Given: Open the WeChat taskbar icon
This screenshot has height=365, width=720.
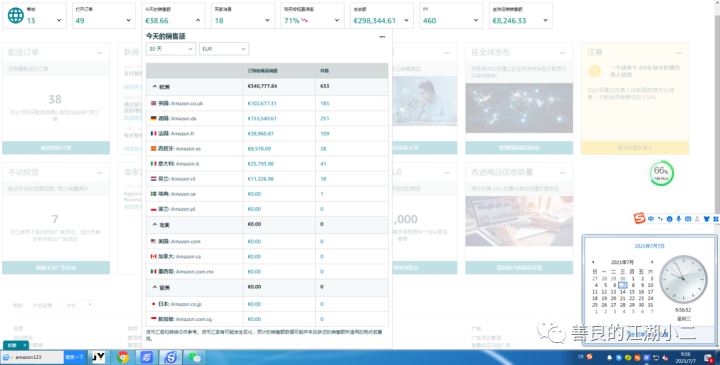Looking at the screenshot, I should coord(195,357).
